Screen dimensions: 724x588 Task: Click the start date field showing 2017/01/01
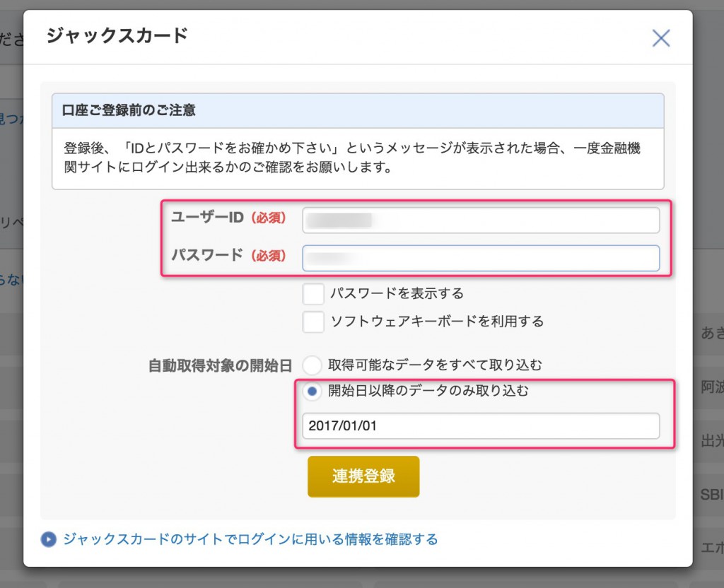481,425
